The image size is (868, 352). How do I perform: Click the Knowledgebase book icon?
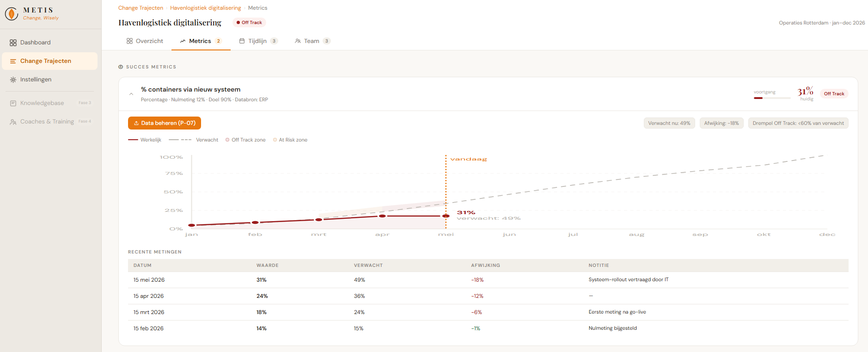click(13, 103)
